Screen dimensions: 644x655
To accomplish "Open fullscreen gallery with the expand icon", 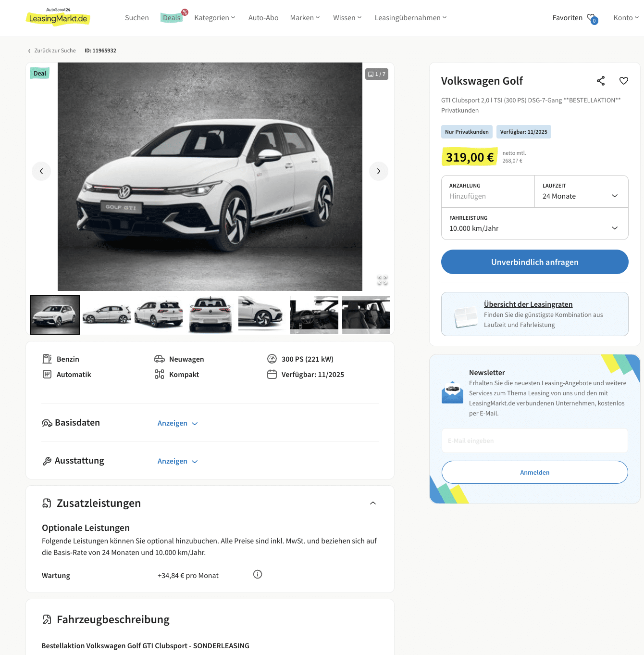I will tap(383, 280).
